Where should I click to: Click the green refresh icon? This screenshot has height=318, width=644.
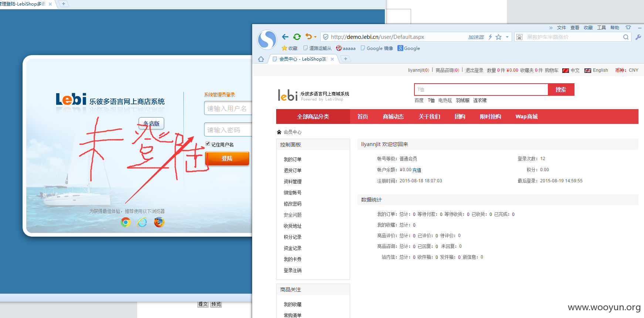[x=297, y=37]
